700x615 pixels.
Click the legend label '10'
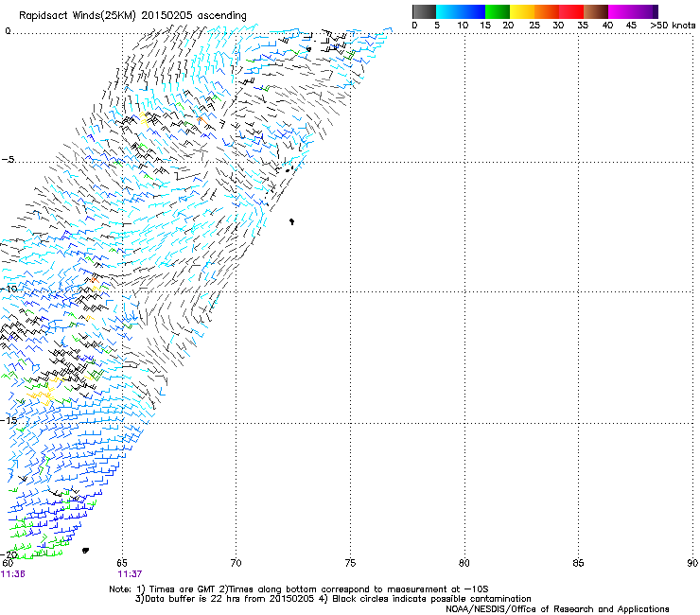point(463,26)
